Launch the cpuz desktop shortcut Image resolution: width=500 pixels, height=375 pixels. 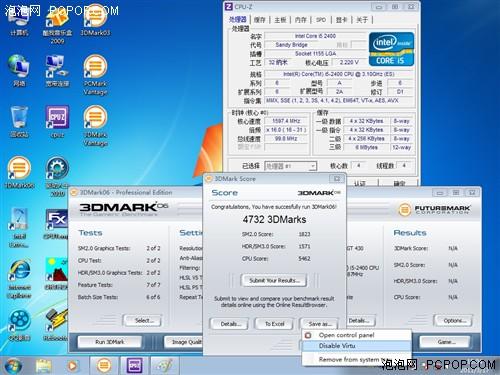[58, 122]
